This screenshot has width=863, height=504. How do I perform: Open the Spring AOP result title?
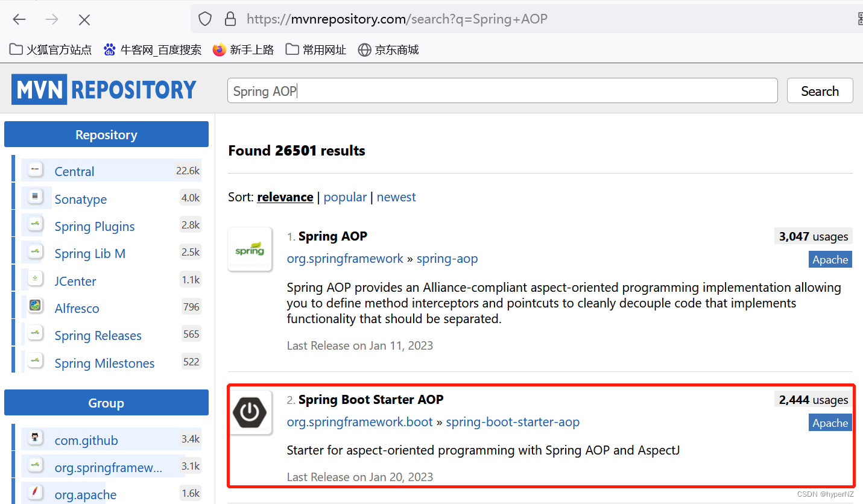[x=333, y=236]
